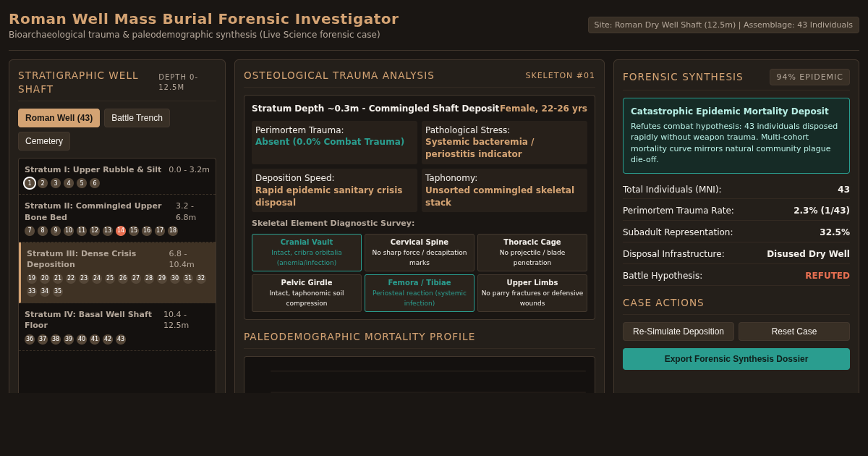The width and height of the screenshot is (868, 456).
Task: Select skeleton marker 41
Action: pos(95,339)
